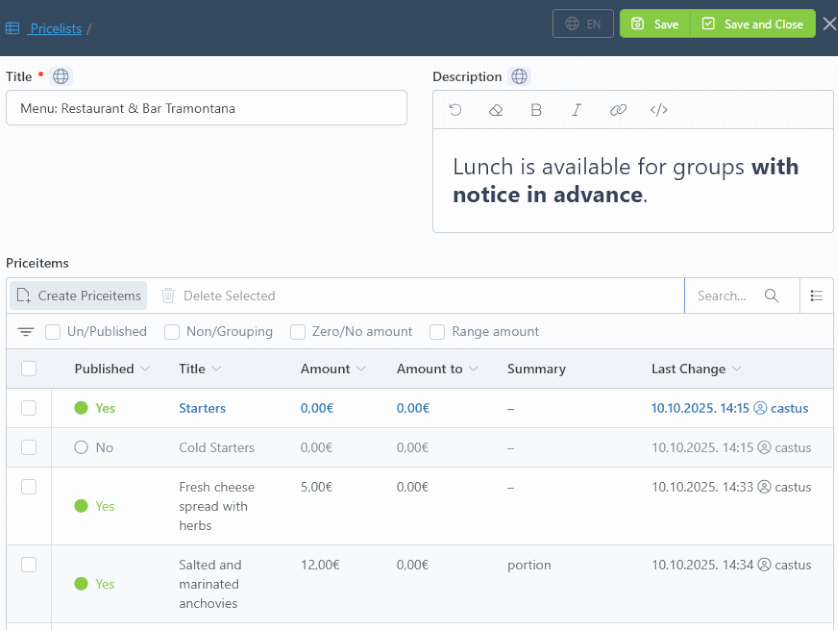Screen dimensions: 838x630
Task: Tick the select-all checkbox in table header
Action: point(29,369)
